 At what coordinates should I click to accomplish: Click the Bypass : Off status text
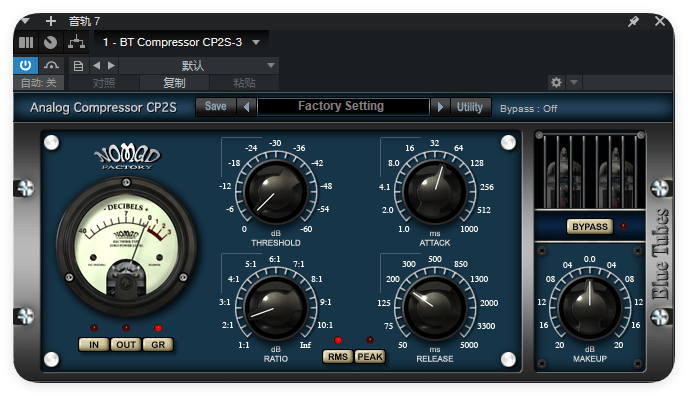point(529,109)
